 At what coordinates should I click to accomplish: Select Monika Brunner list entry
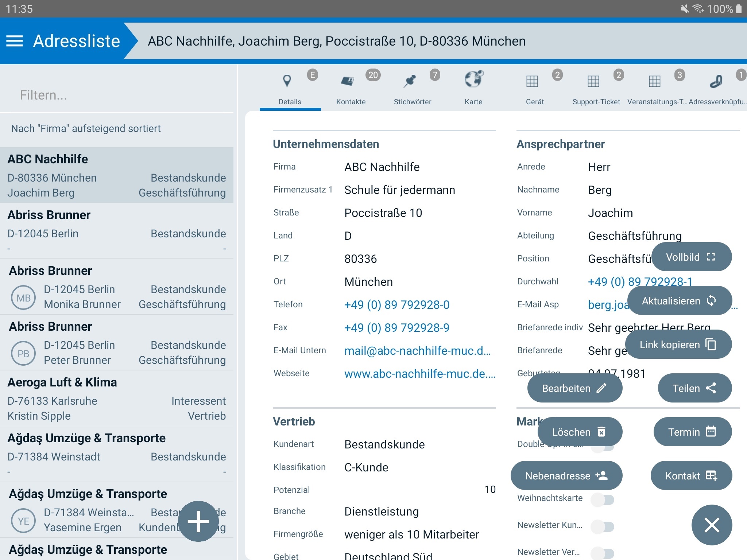click(x=117, y=287)
